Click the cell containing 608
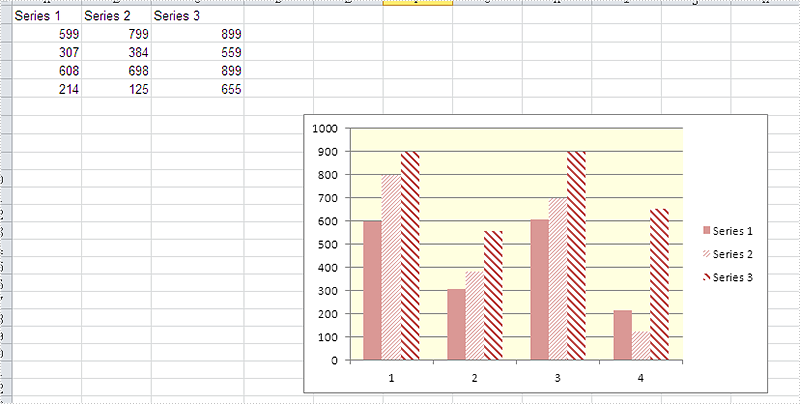 (x=46, y=70)
